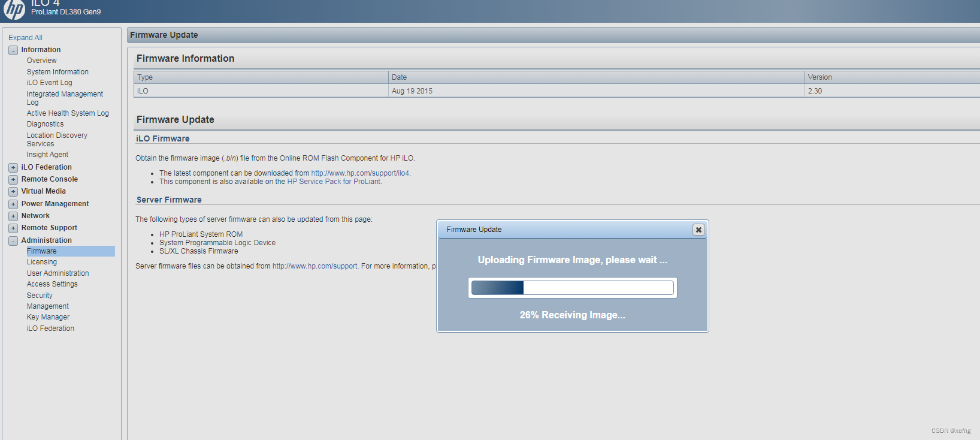Expand the Network section
Screen dimensions: 980x440
coord(13,216)
